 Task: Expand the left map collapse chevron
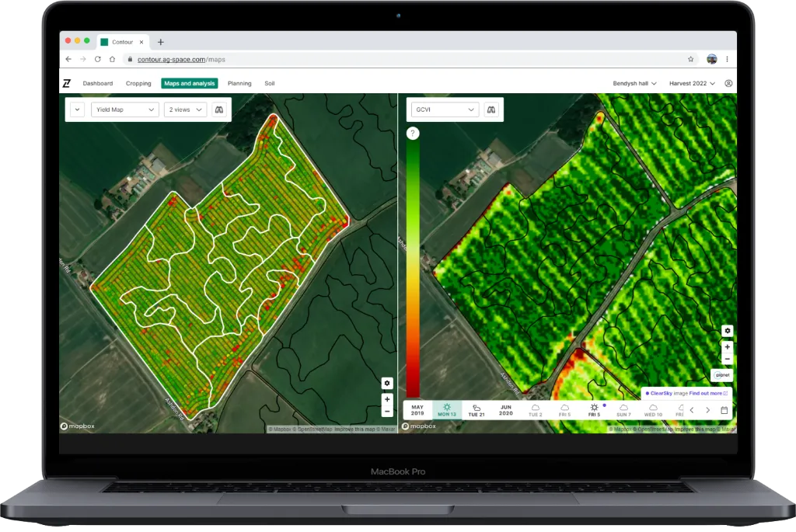(77, 110)
